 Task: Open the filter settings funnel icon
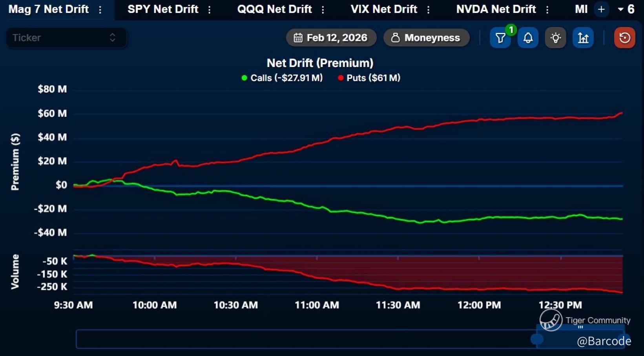500,38
